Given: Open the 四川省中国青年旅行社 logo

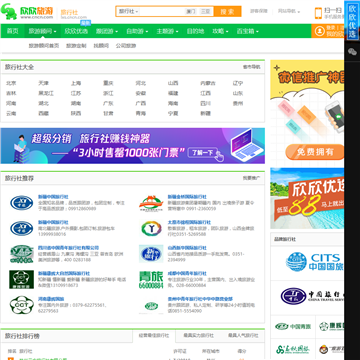Looking at the screenshot, I should click(21, 254).
